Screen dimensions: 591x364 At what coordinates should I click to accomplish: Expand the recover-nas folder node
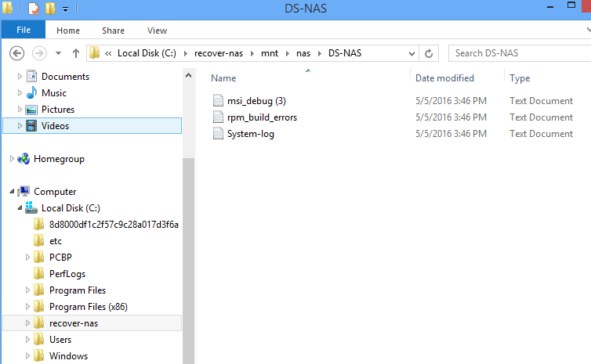tap(27, 323)
